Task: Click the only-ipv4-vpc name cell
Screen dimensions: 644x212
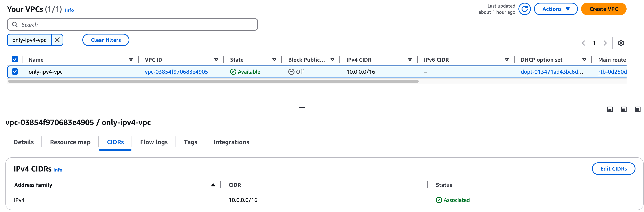Action: click(x=46, y=72)
